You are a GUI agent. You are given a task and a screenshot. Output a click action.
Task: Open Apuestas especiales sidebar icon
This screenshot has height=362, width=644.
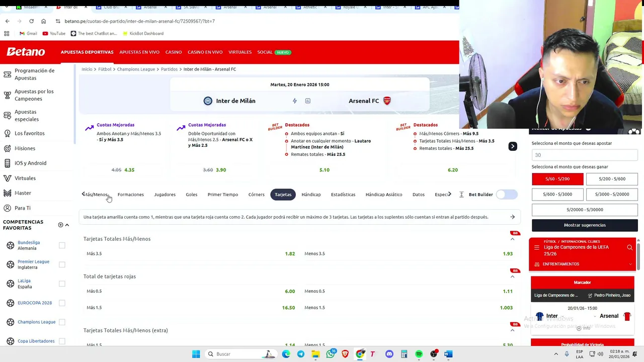[x=7, y=116]
